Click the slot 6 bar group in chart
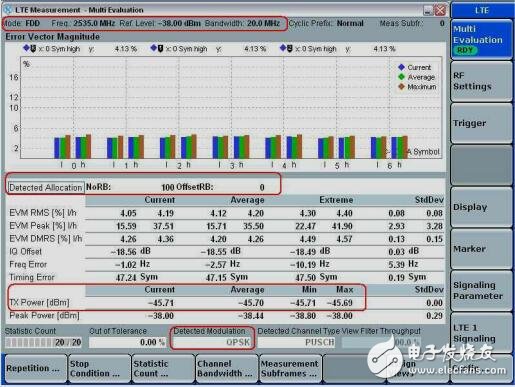 [389, 147]
